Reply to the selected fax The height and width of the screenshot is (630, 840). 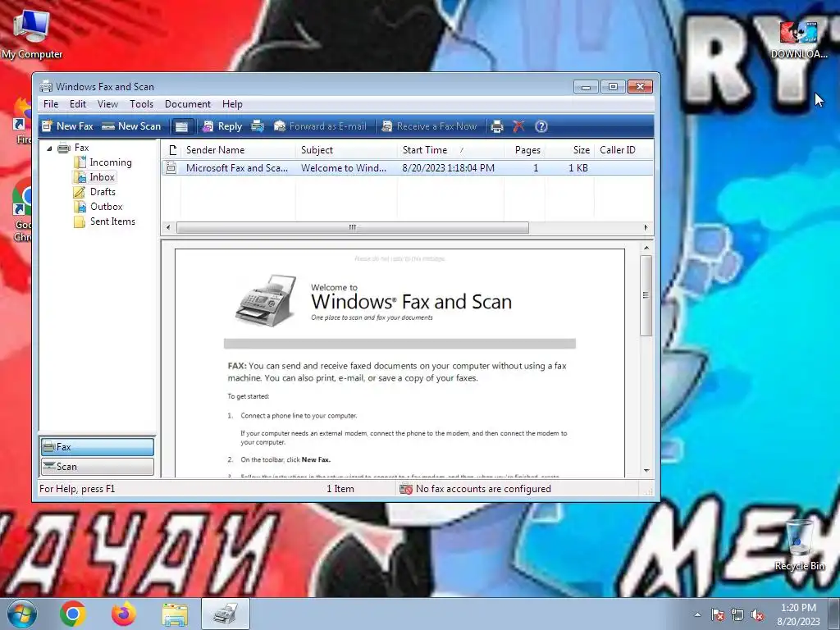click(222, 126)
